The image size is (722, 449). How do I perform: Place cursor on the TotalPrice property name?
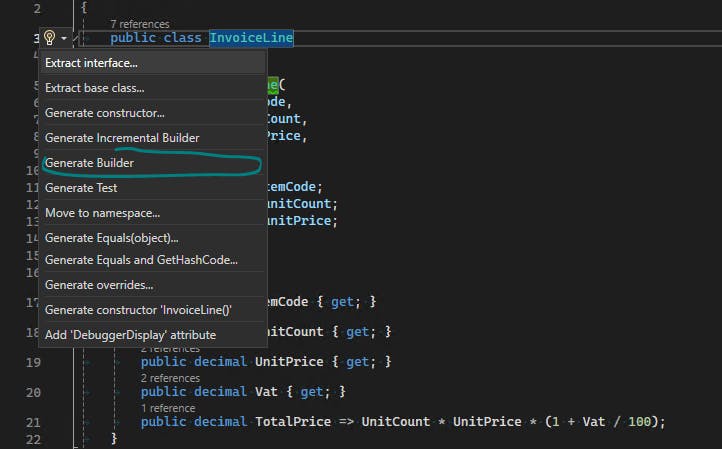(x=292, y=422)
